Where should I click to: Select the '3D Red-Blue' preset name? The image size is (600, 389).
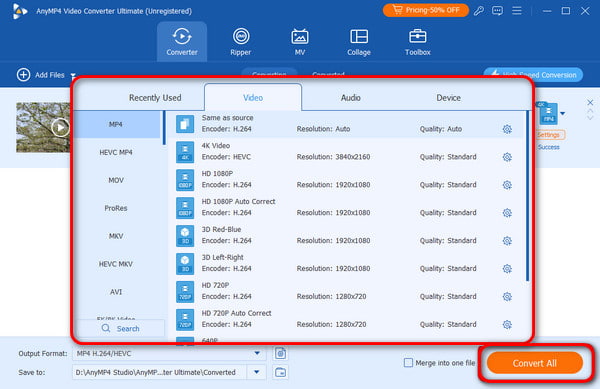(221, 229)
